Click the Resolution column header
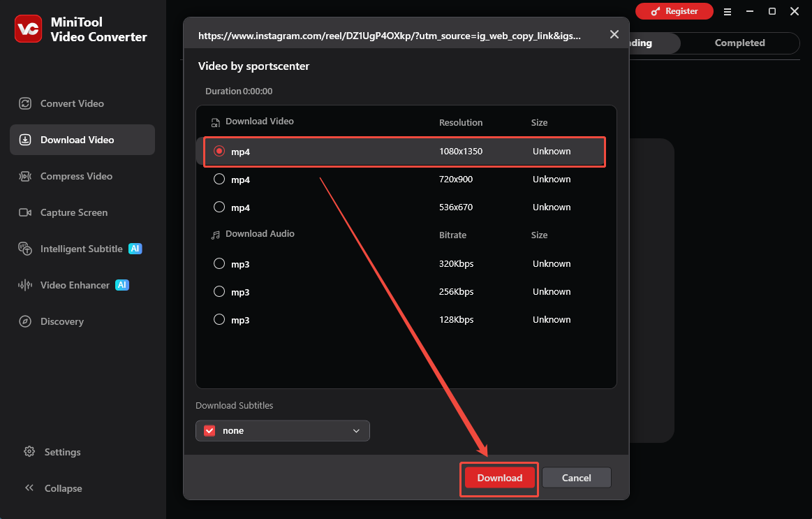This screenshot has height=519, width=812. point(461,123)
